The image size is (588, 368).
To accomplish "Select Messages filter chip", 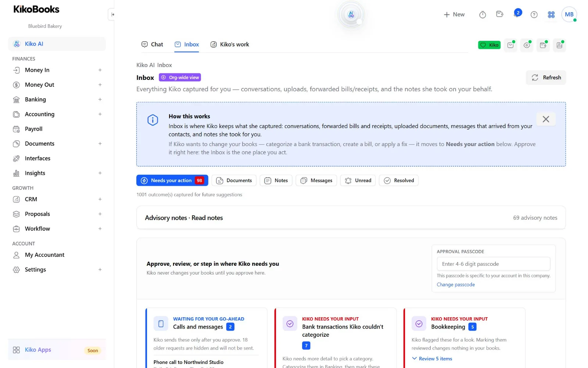I will tap(316, 180).
